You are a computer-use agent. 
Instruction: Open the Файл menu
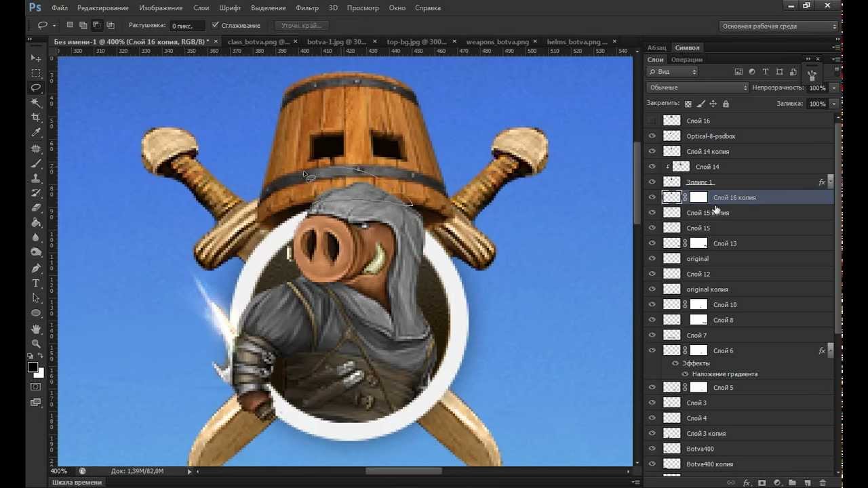coord(59,7)
